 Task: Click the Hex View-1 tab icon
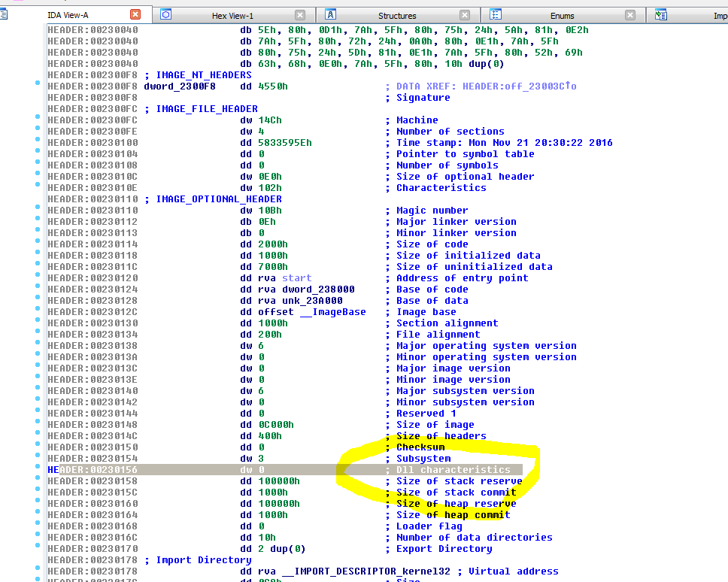pos(166,15)
